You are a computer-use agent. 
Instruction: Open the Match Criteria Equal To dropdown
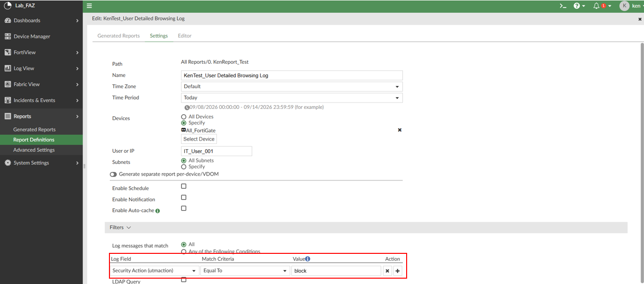click(x=246, y=271)
